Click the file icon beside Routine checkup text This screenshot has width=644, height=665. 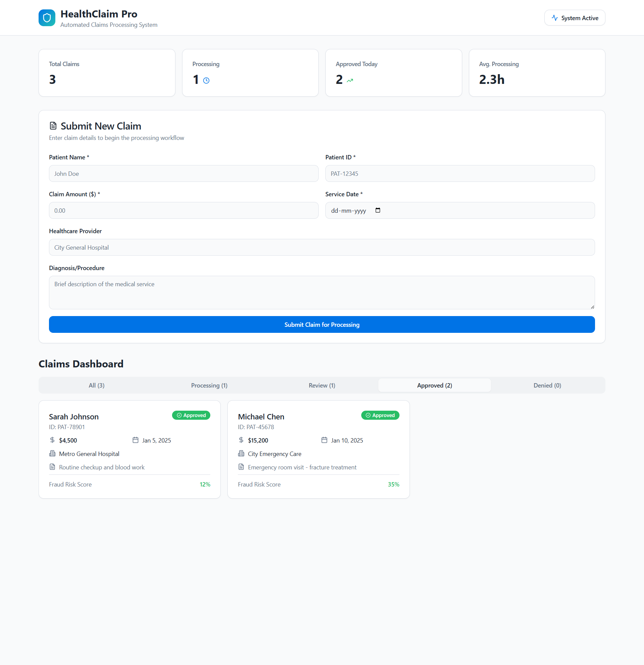(52, 467)
